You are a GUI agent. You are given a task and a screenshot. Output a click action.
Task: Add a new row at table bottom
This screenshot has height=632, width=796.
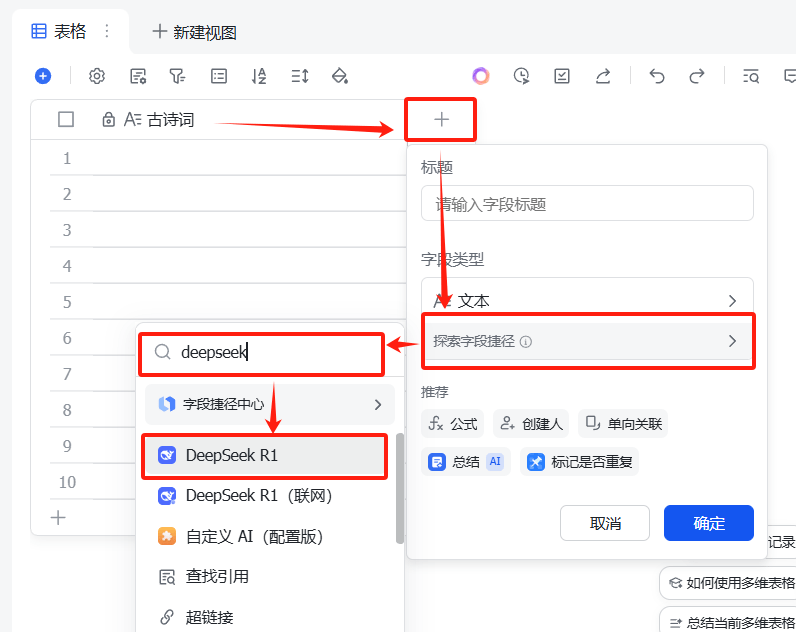pyautogui.click(x=58, y=518)
